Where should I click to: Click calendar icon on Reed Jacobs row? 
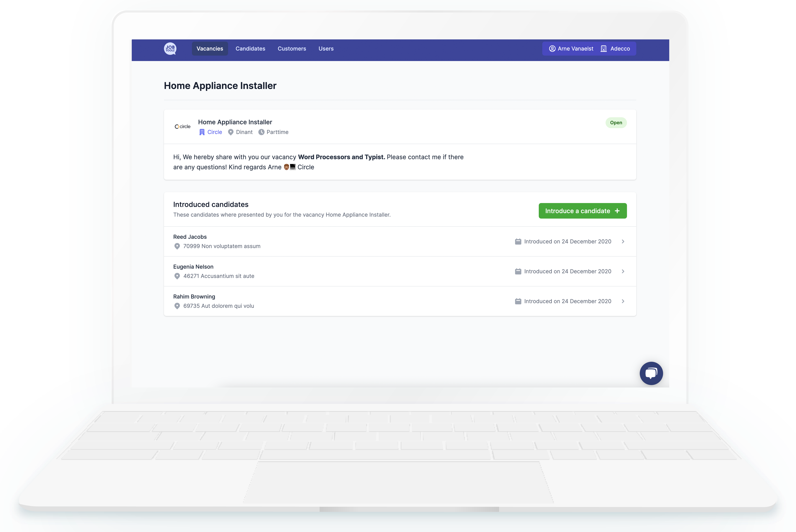[518, 242]
